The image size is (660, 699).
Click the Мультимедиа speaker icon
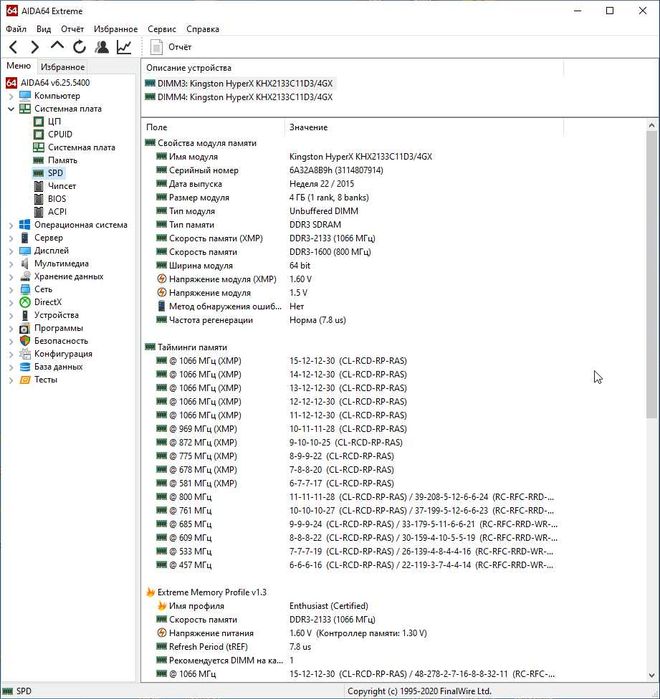click(x=25, y=263)
